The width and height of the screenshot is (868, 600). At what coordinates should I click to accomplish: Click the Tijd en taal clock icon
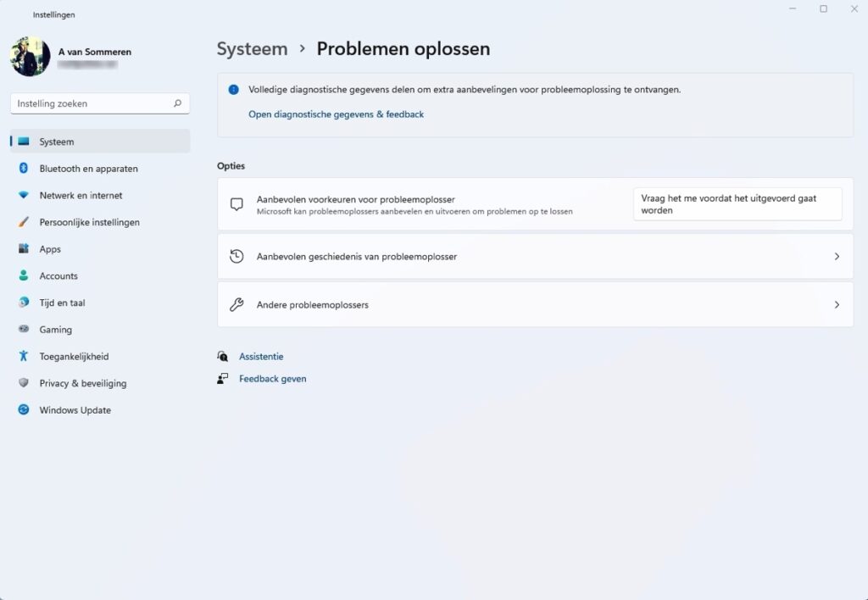pyautogui.click(x=24, y=303)
